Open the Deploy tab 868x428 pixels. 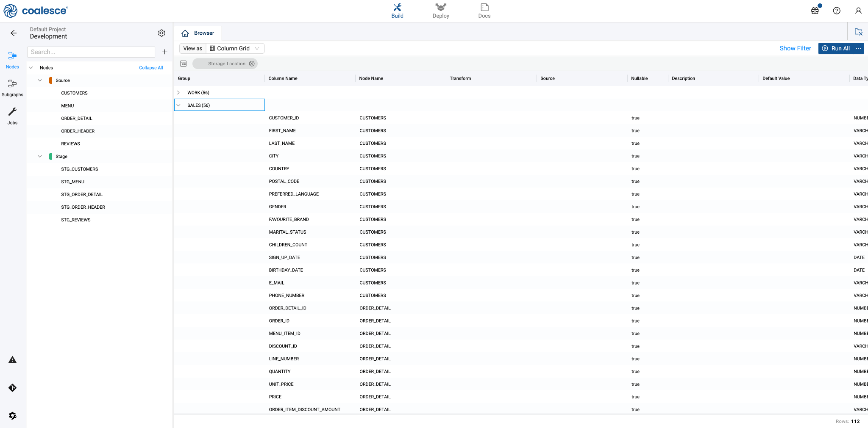pos(441,11)
